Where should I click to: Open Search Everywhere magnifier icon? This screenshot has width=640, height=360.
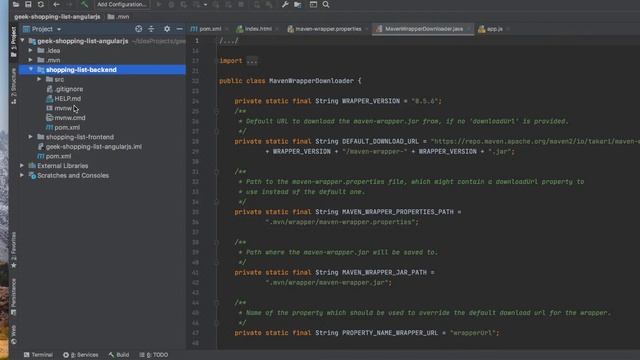(x=326, y=4)
